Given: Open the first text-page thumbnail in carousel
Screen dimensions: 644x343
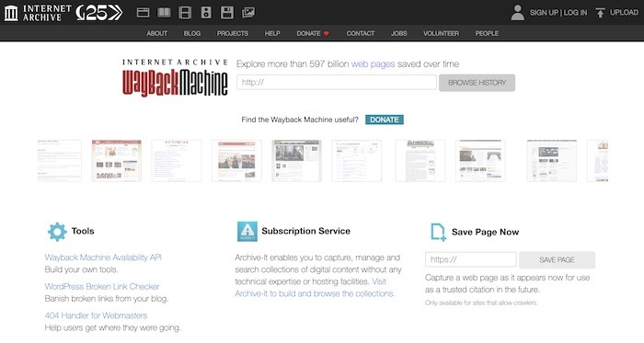Looking at the screenshot, I should pyautogui.click(x=60, y=161).
